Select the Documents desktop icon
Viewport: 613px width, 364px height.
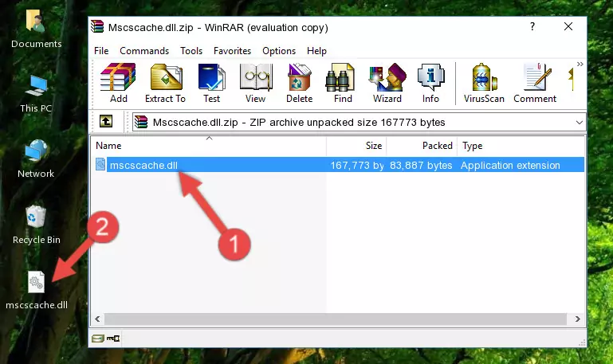pos(36,29)
